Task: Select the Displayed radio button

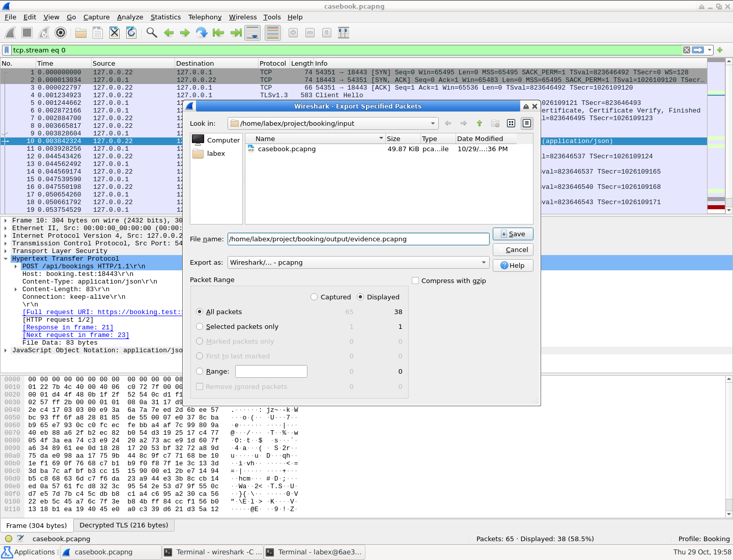Action: click(x=360, y=297)
